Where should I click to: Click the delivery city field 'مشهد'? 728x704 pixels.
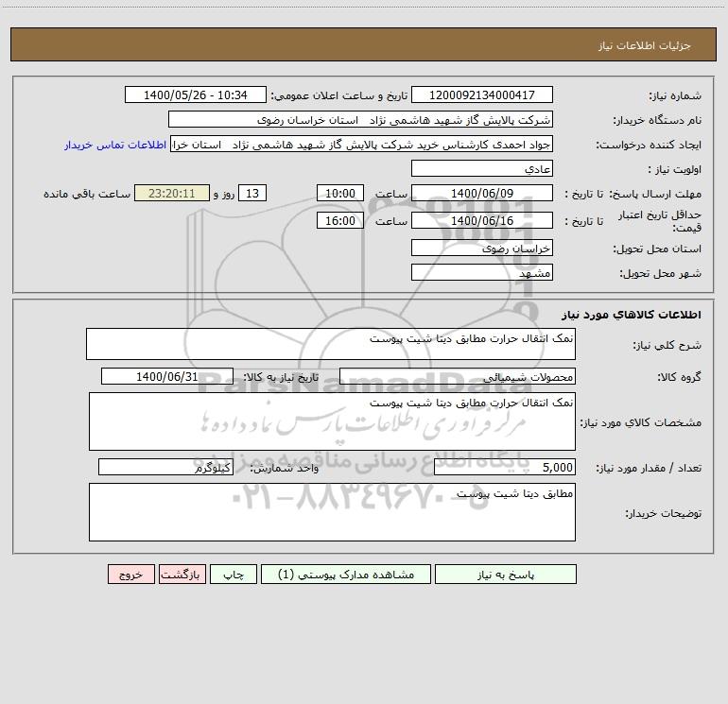click(482, 272)
